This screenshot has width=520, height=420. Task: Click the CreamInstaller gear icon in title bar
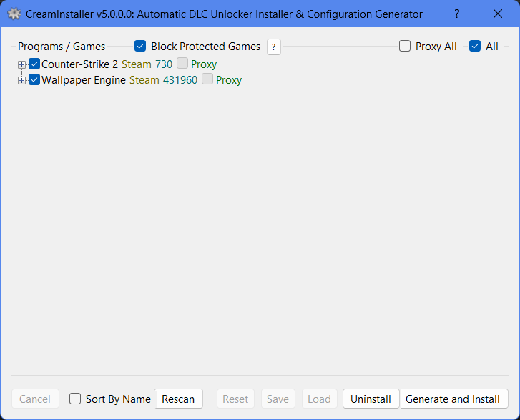(x=14, y=14)
